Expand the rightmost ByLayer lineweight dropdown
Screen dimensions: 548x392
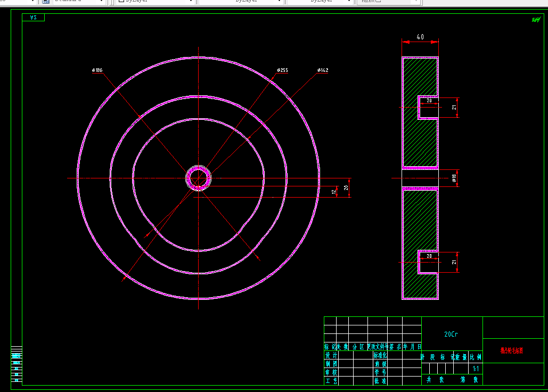tap(348, 2)
